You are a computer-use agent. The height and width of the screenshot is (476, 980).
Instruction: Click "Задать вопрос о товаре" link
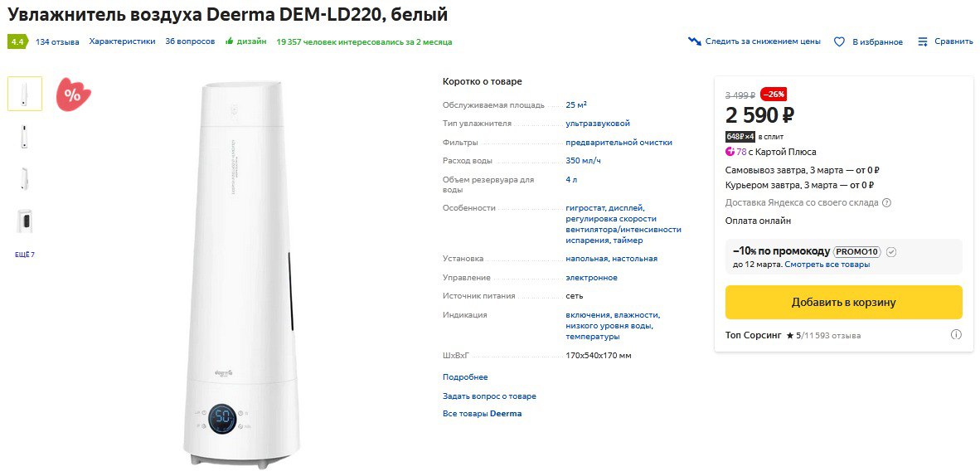[489, 396]
